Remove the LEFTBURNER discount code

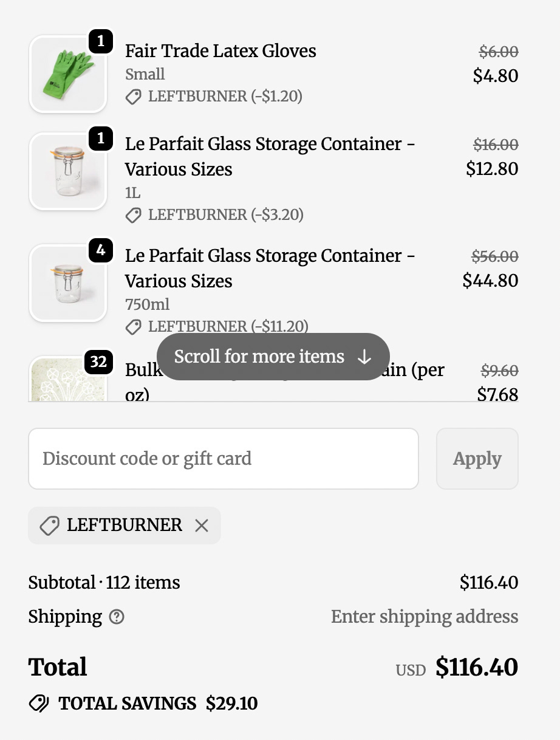pyautogui.click(x=202, y=526)
